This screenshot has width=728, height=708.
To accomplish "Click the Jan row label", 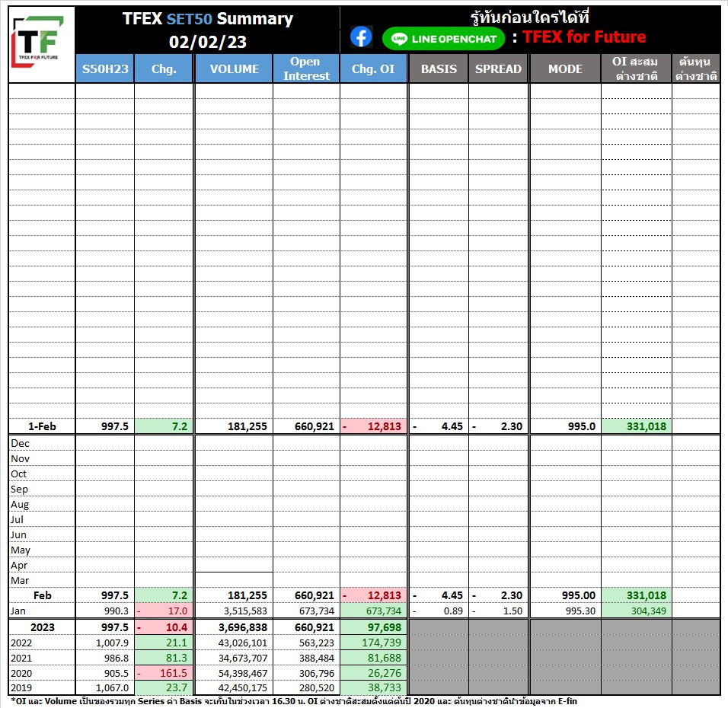I will (x=18, y=611).
